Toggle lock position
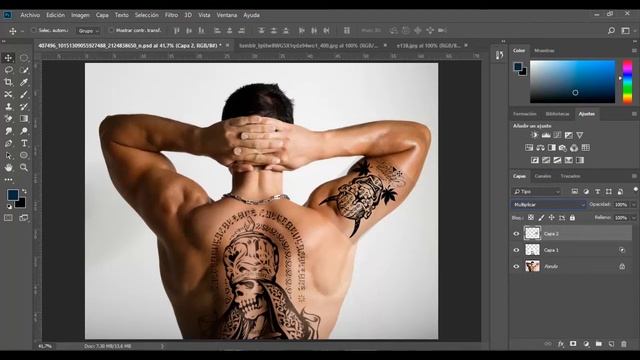640x360 pixels. pos(551,218)
